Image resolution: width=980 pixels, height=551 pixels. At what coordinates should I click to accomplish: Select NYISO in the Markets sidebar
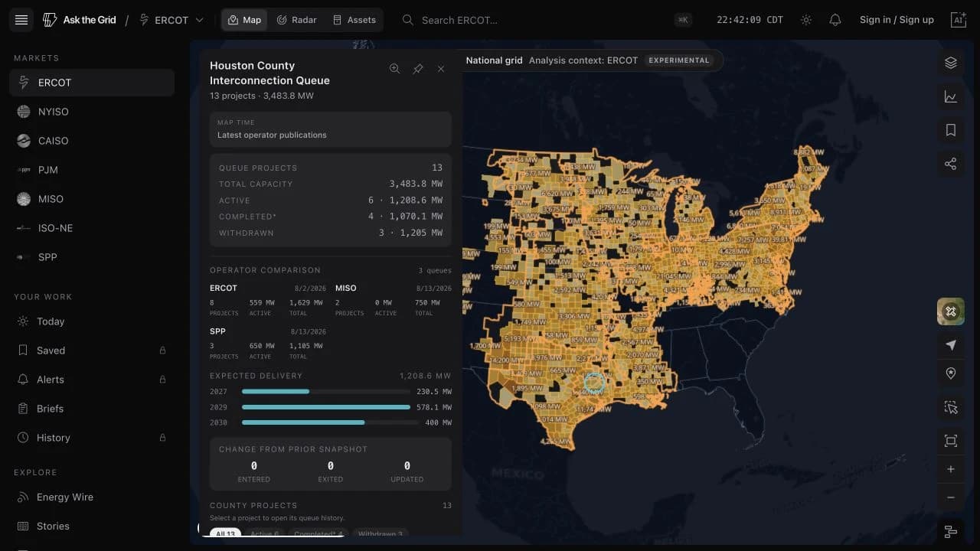click(x=92, y=112)
